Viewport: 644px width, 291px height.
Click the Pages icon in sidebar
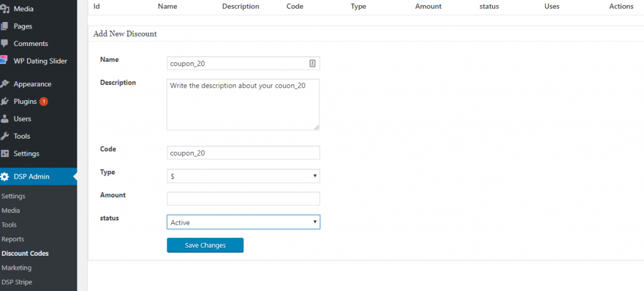click(x=5, y=26)
